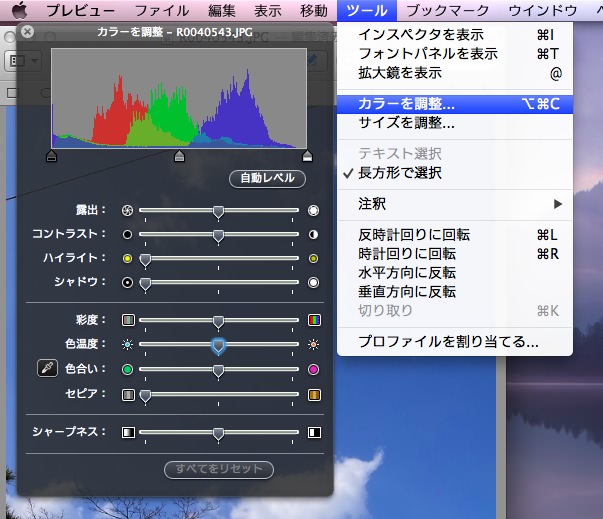Open the 表示 menu
The width and height of the screenshot is (603, 519).
268,10
